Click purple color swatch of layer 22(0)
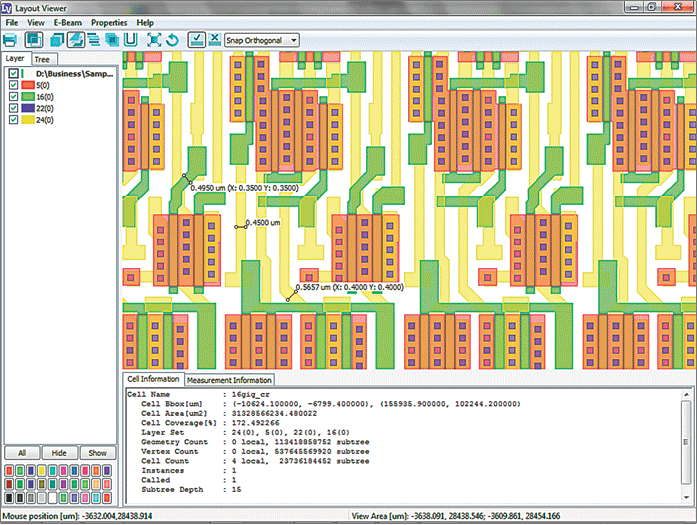This screenshot has height=525, width=697. (x=28, y=108)
